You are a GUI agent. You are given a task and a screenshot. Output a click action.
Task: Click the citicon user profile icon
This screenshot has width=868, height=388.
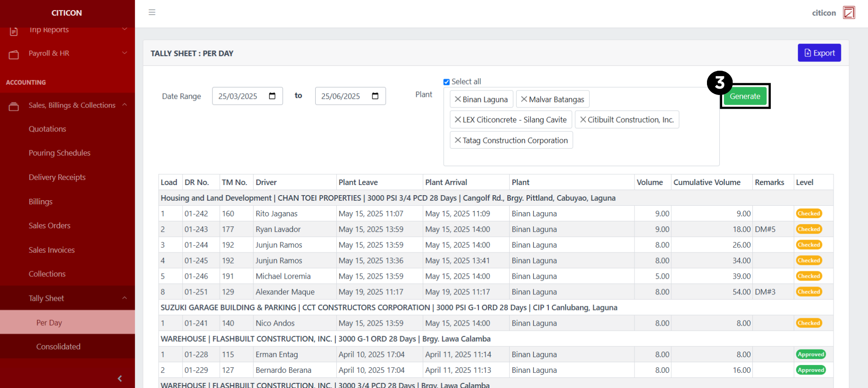click(x=849, y=12)
